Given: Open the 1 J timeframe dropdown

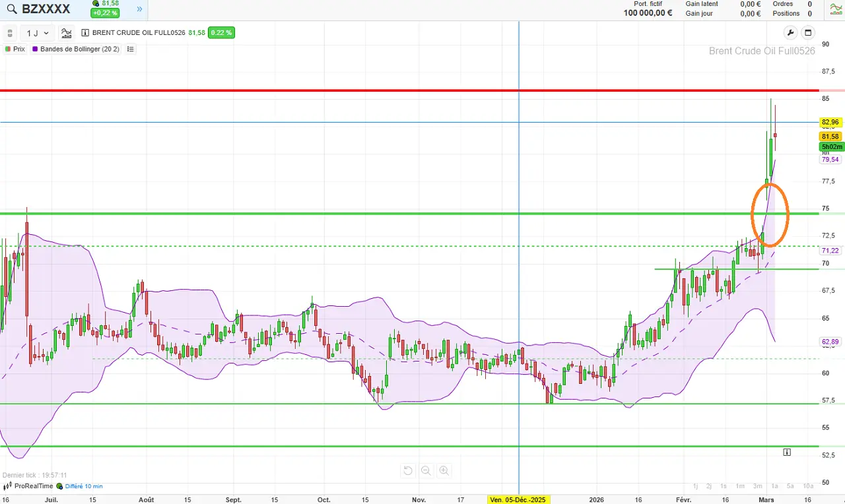Looking at the screenshot, I should coord(38,33).
